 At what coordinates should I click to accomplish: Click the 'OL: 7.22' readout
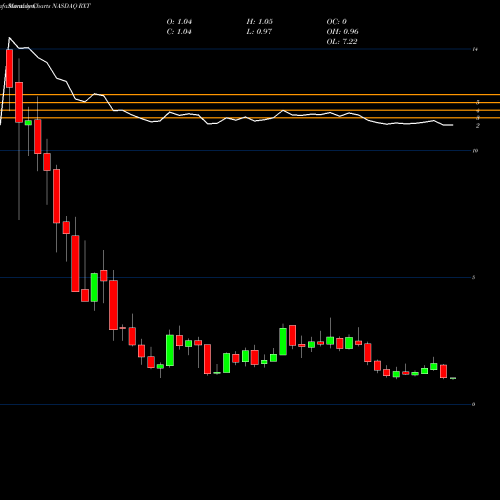tap(342, 42)
